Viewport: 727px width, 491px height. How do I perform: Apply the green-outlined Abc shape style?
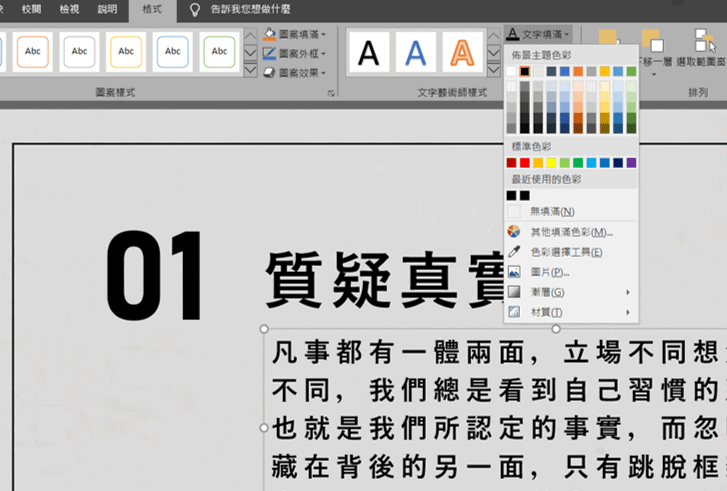tap(219, 51)
